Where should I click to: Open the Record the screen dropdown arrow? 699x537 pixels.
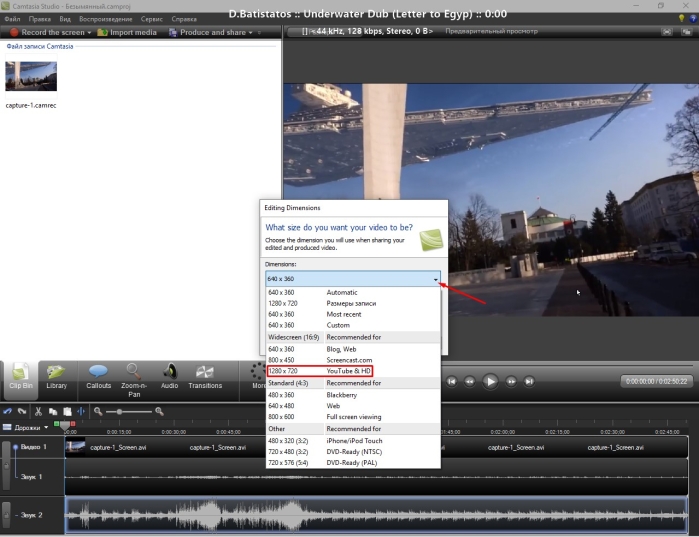(x=89, y=33)
